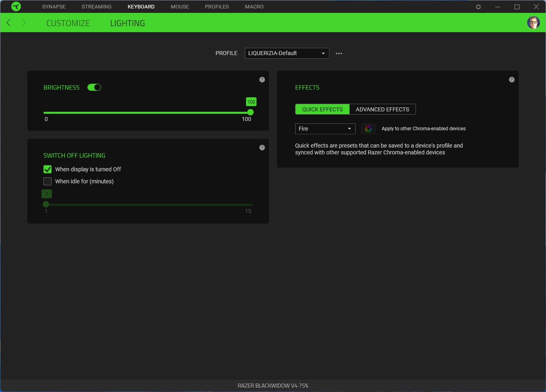This screenshot has width=546, height=392.
Task: Uncheck When display is turned Off
Action: coord(47,169)
